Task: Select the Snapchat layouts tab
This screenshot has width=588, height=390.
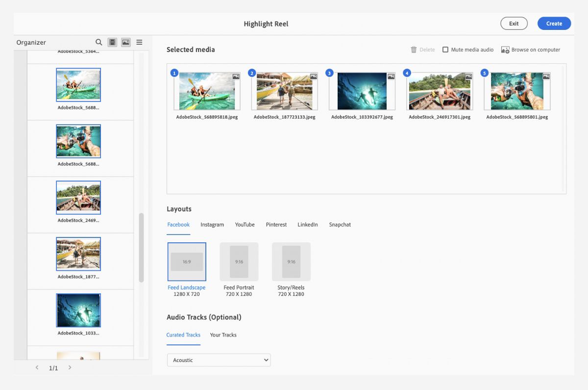Action: pyautogui.click(x=340, y=224)
